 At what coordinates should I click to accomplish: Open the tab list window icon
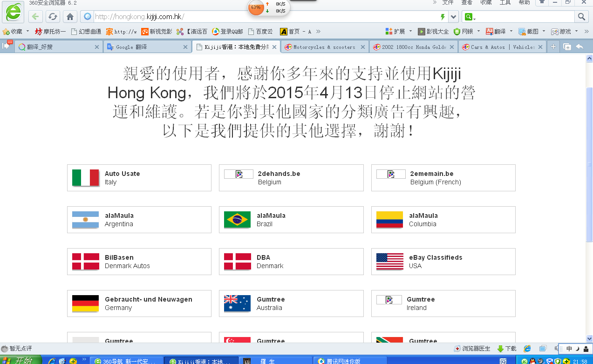[x=567, y=47]
